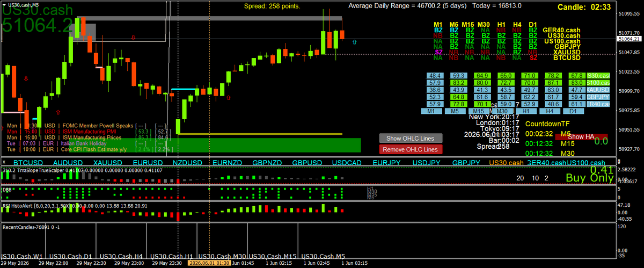Switch to US100.cash in symbol bar

tap(586, 162)
